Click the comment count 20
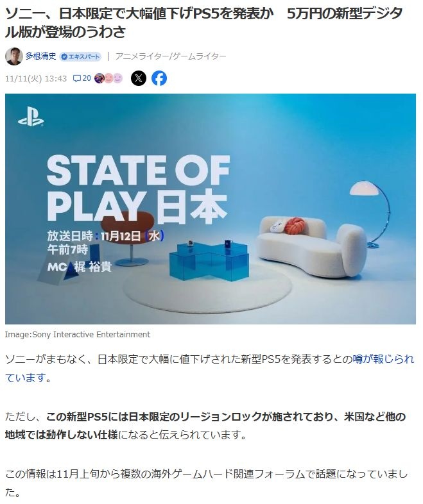Screen dimensions: 423x504 click(x=87, y=78)
